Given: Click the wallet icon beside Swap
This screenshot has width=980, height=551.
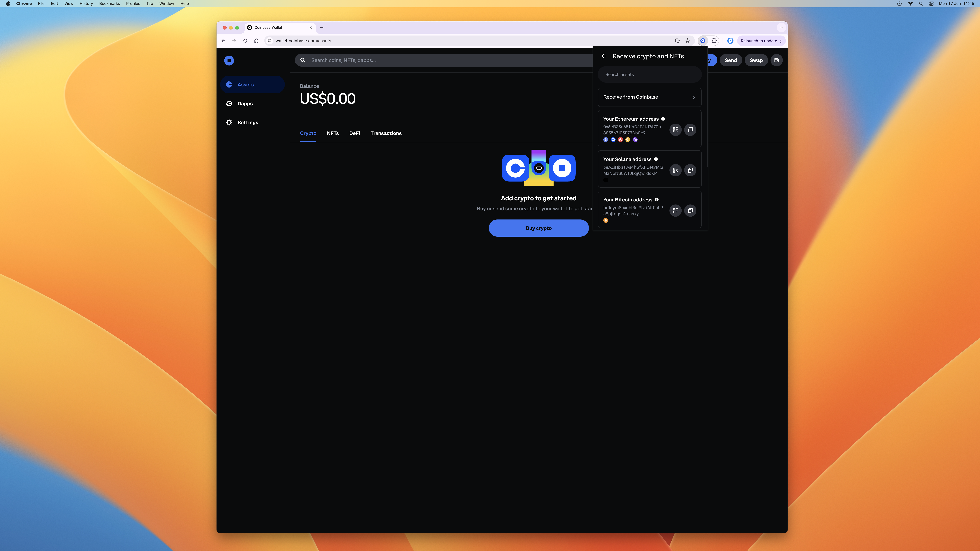Looking at the screenshot, I should (776, 60).
